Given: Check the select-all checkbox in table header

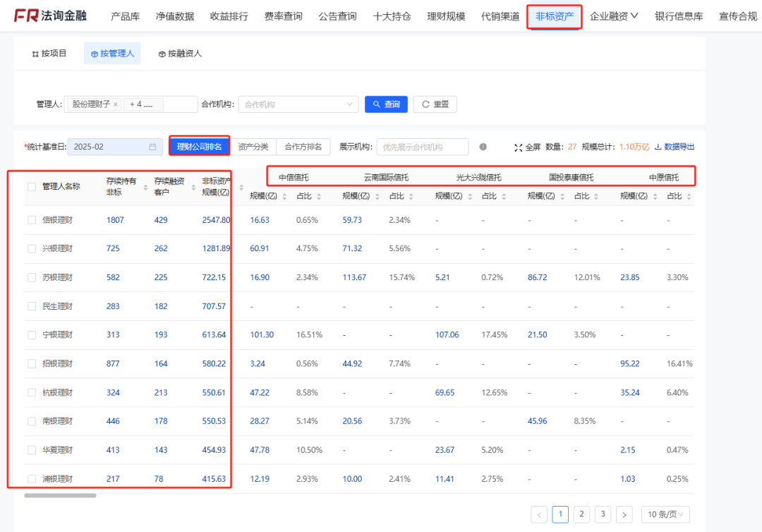Looking at the screenshot, I should click(31, 186).
